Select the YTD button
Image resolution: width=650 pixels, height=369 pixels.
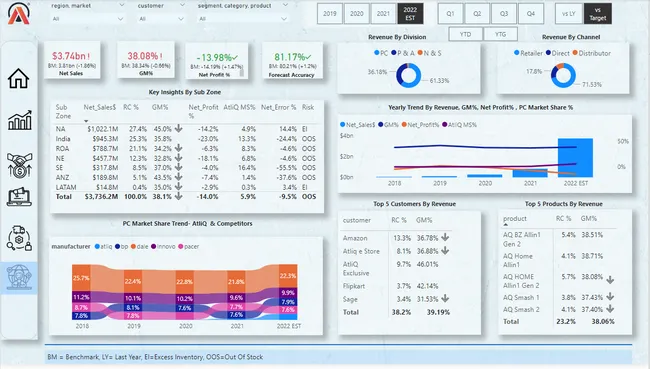coord(466,34)
